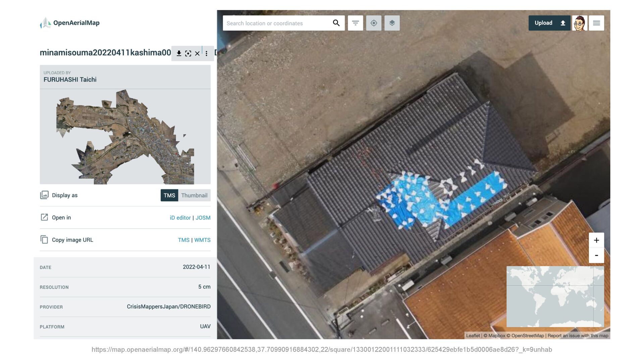Click the search location input field
The width and height of the screenshot is (644, 362).
coord(277,23)
